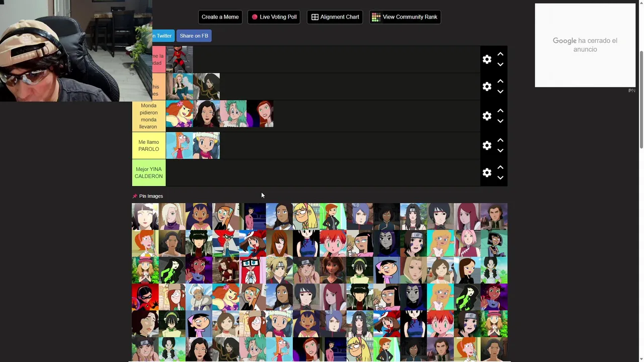The height and width of the screenshot is (362, 644).
Task: Select Daphne image in Monda pidieron tier
Action: 179,114
